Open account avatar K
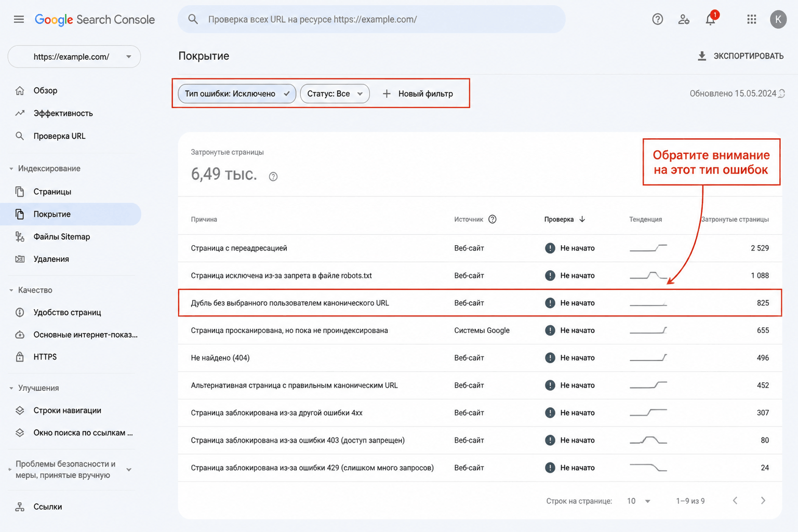The height and width of the screenshot is (532, 798). tap(778, 19)
